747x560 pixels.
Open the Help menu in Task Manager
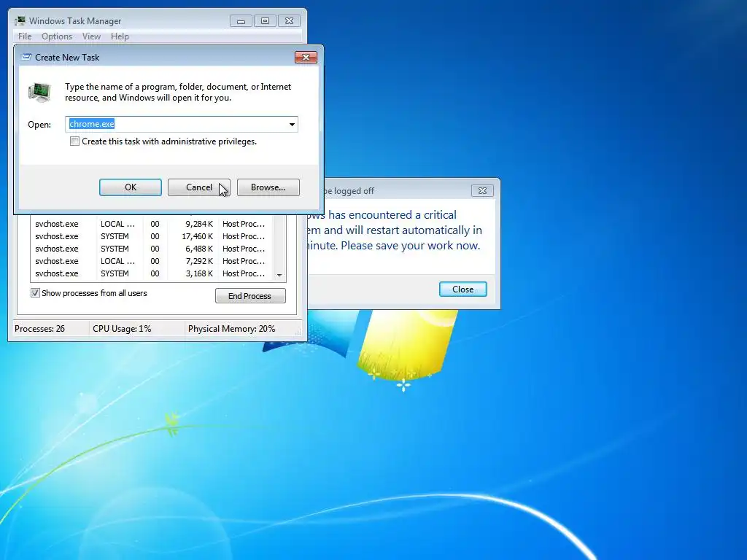pos(120,36)
